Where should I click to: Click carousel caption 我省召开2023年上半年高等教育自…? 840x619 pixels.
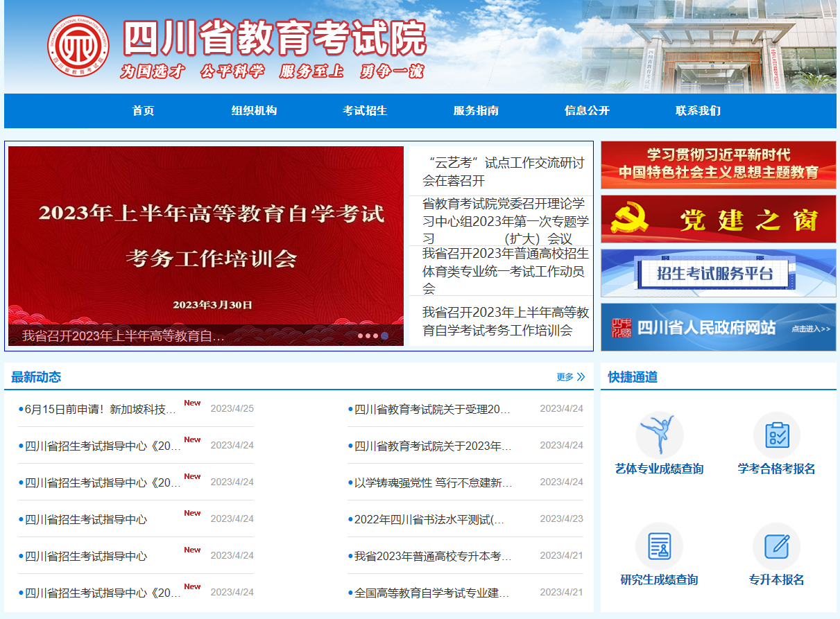click(x=123, y=336)
